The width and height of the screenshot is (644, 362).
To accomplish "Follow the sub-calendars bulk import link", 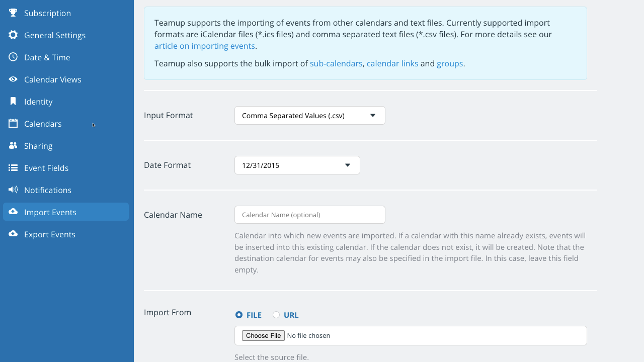I will (336, 64).
